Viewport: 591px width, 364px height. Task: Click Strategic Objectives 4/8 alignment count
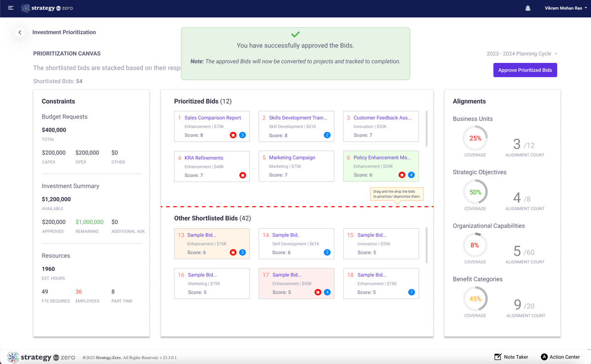(x=522, y=198)
